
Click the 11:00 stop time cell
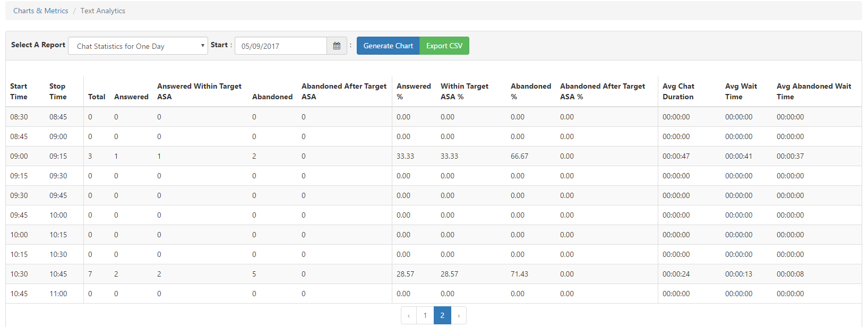(x=58, y=294)
